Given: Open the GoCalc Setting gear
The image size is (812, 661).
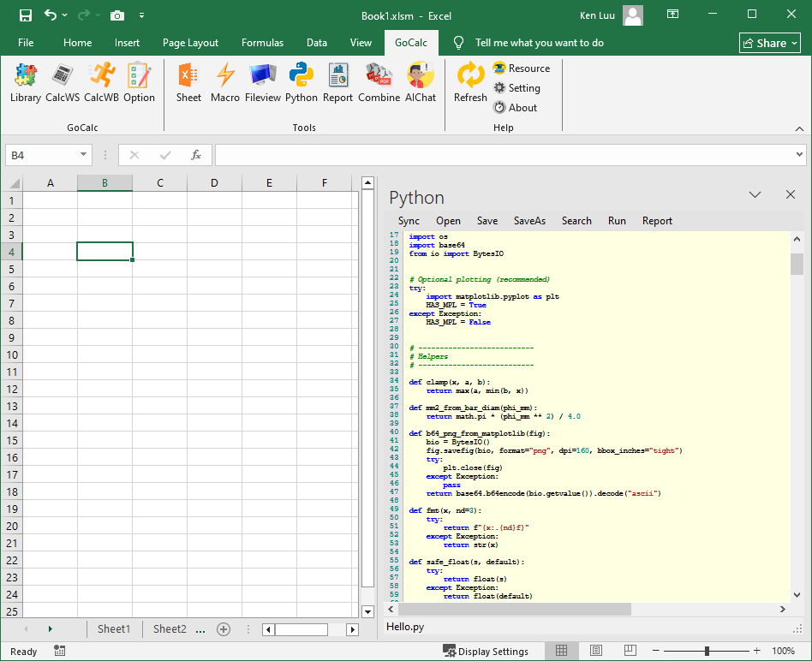Looking at the screenshot, I should click(516, 88).
